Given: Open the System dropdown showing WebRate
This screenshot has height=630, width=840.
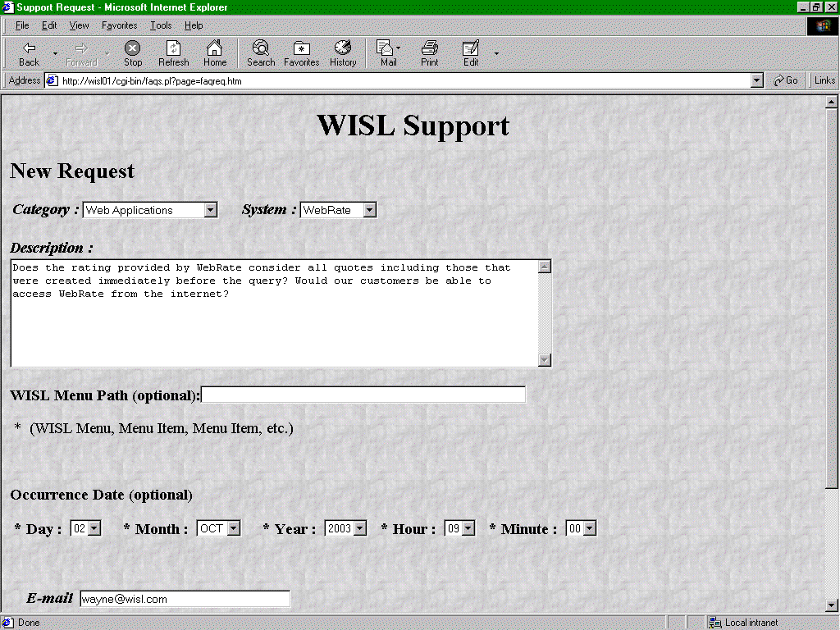Looking at the screenshot, I should [x=370, y=209].
